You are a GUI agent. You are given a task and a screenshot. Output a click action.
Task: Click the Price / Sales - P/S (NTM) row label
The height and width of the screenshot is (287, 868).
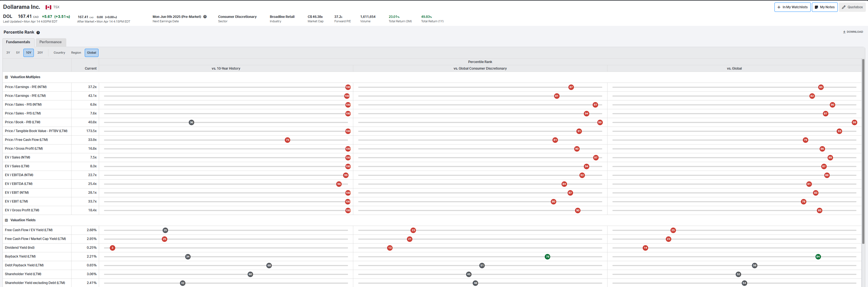[x=23, y=105]
